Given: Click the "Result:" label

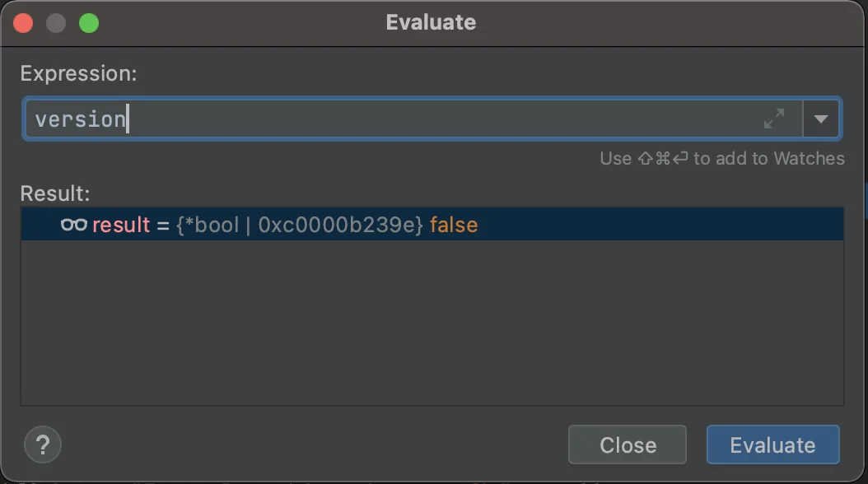Looking at the screenshot, I should pos(54,193).
